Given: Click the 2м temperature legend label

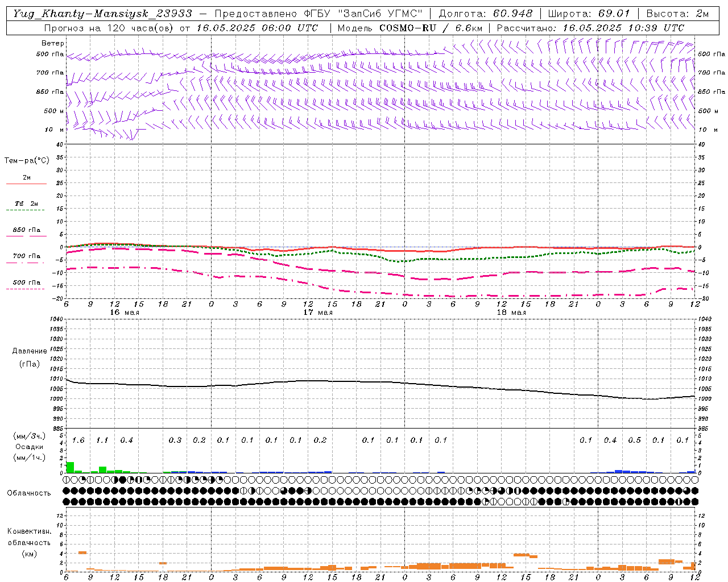Looking at the screenshot, I should pos(27,177).
